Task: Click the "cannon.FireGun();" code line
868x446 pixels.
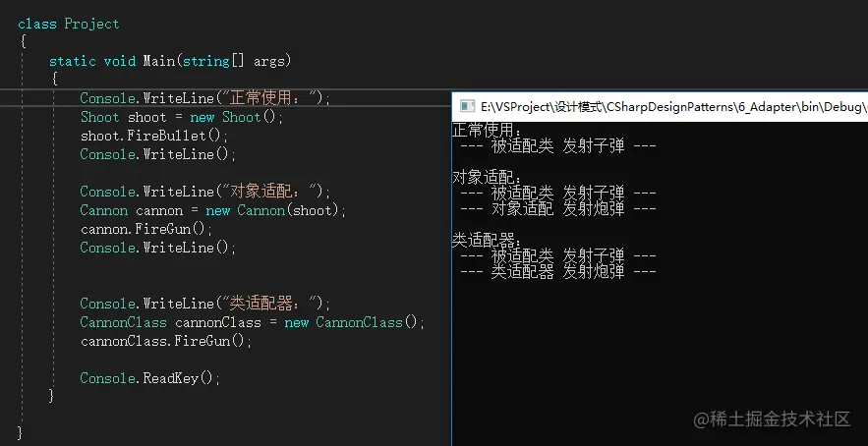Action: pos(146,229)
